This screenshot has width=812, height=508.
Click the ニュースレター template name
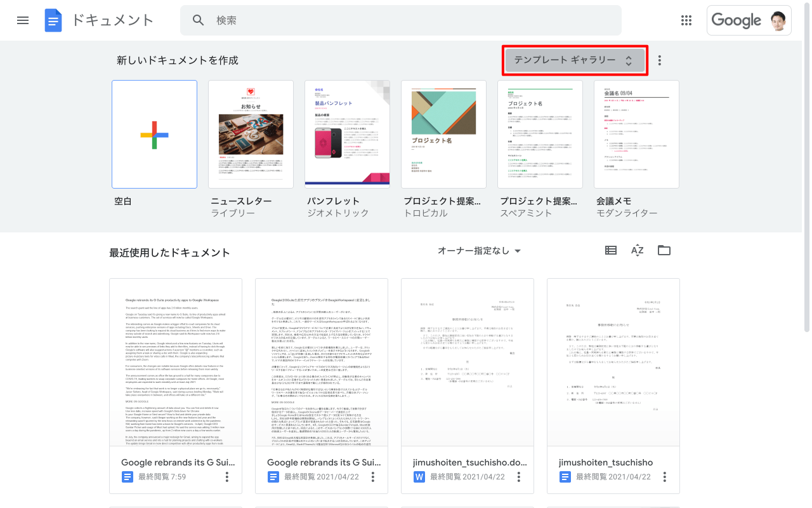point(241,201)
